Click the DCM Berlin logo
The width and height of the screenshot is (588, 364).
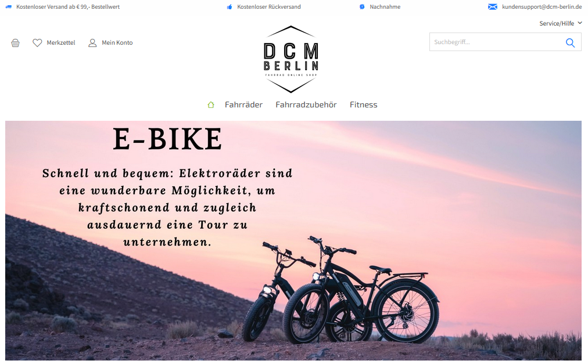pos(291,59)
